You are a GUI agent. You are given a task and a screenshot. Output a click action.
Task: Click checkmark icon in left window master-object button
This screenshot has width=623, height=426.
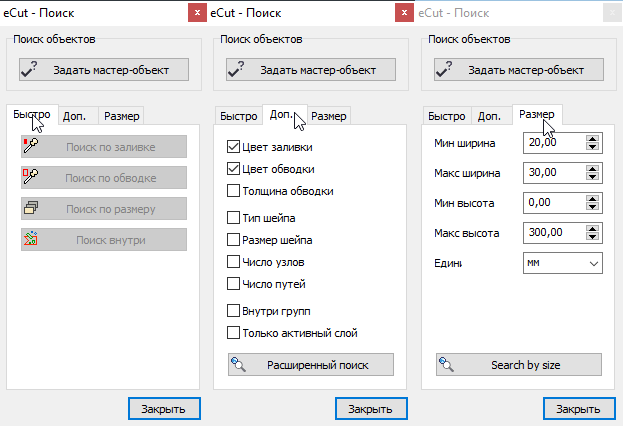click(29, 69)
